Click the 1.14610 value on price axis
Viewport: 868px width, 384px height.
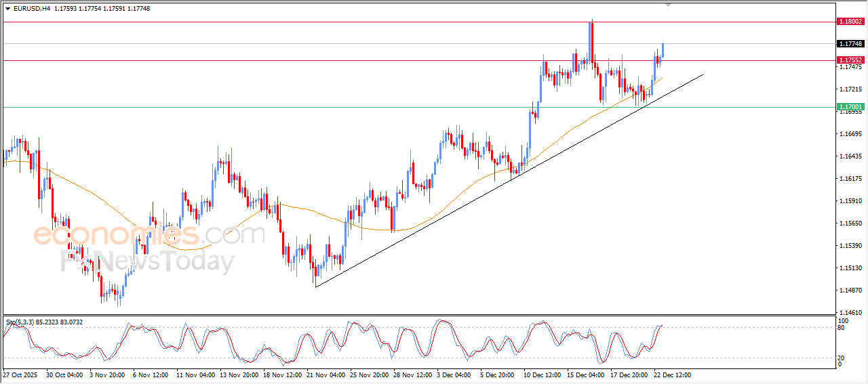coord(850,313)
